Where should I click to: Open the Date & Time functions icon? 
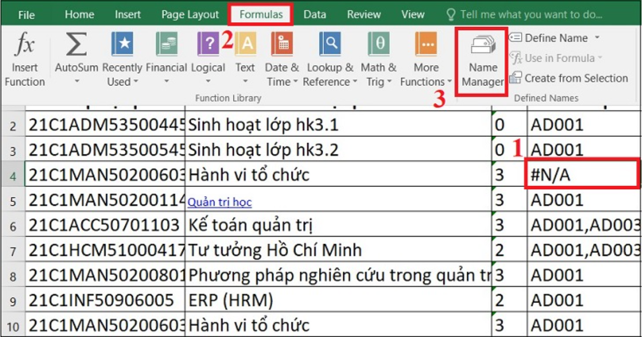pyautogui.click(x=282, y=44)
